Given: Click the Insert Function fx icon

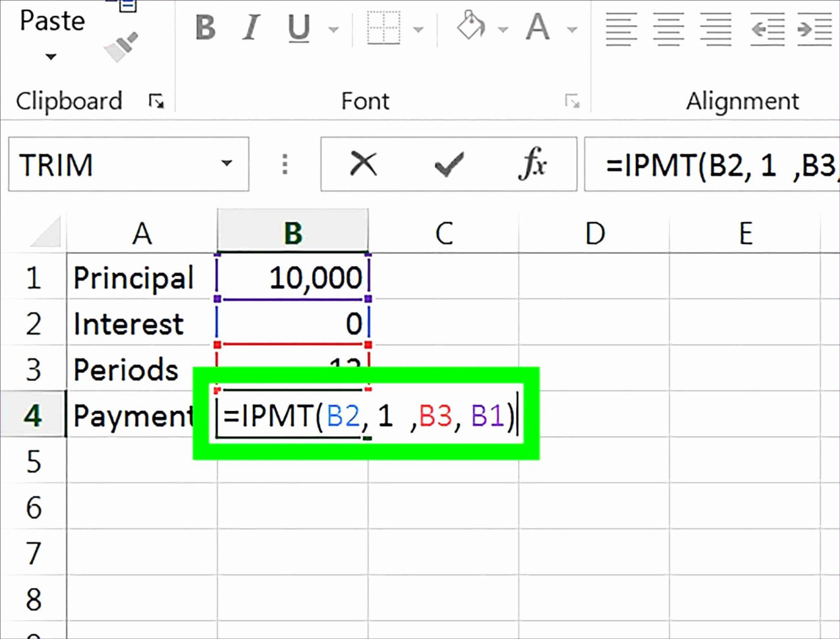Looking at the screenshot, I should (535, 164).
